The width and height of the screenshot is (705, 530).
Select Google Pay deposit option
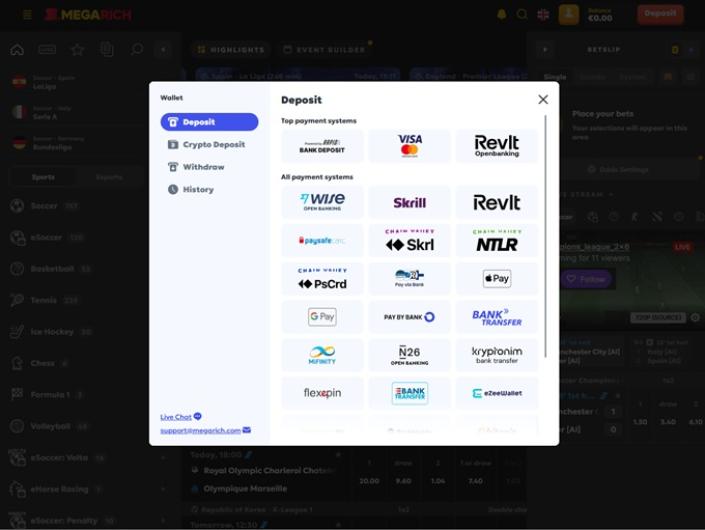click(322, 317)
